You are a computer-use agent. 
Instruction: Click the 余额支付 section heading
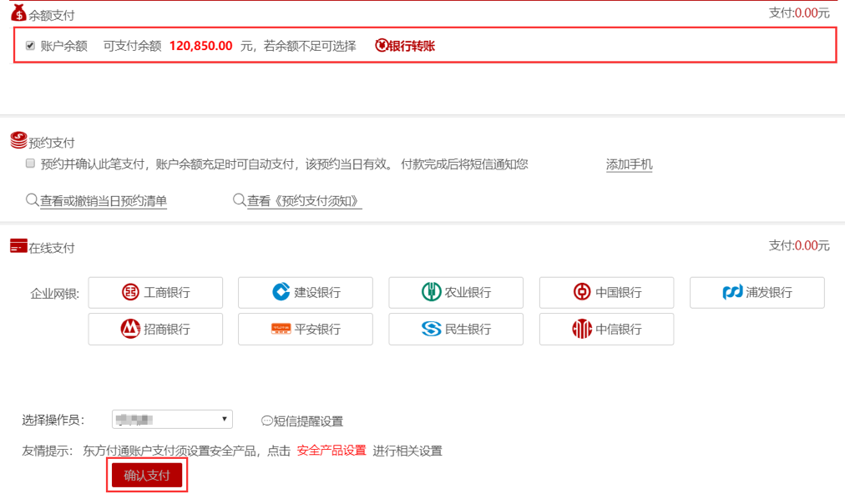pos(51,16)
